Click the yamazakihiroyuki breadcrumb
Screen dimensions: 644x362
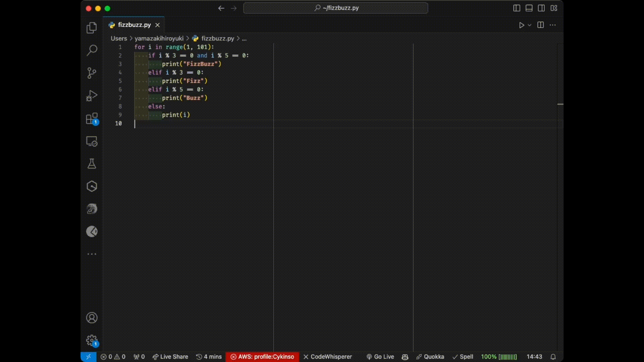159,39
